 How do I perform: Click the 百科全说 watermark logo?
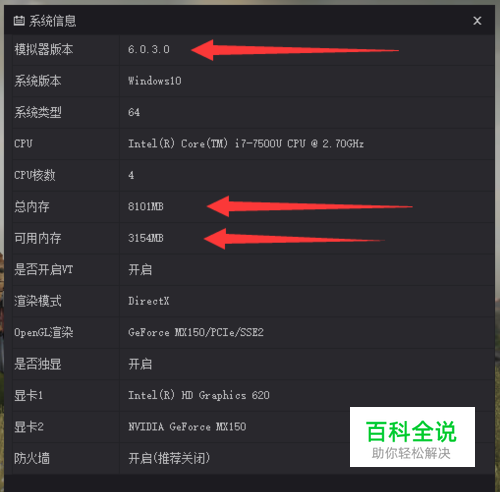[x=412, y=437]
